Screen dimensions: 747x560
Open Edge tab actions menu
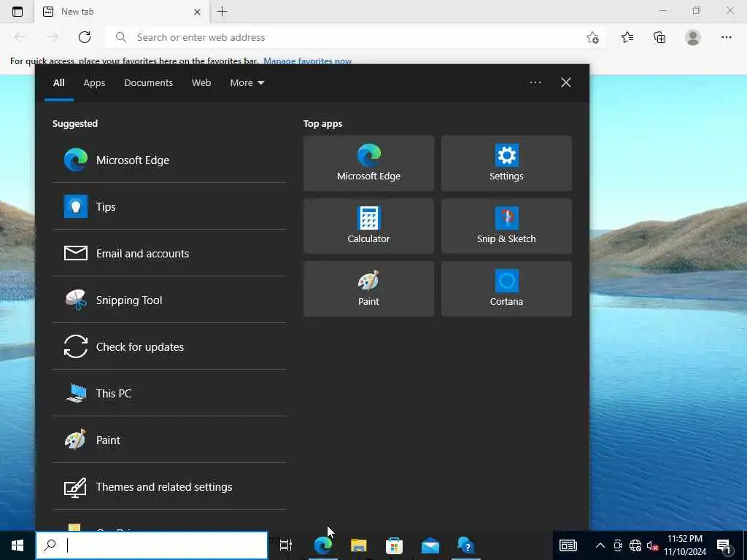click(x=18, y=12)
